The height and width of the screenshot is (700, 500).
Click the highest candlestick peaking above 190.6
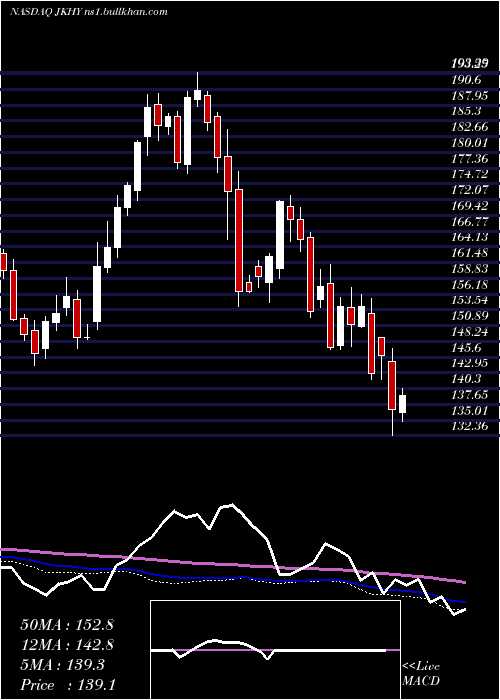197,90
